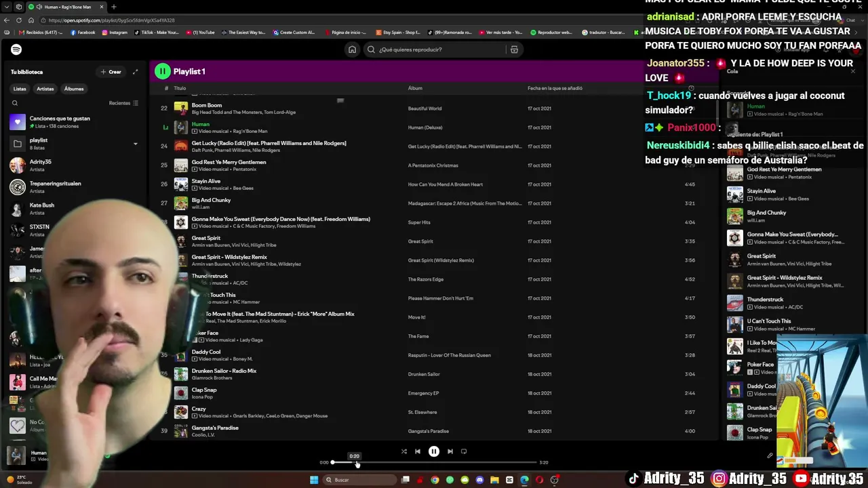Open Kate Bush artist in library
Viewport: 868px width, 488px height.
click(73, 209)
